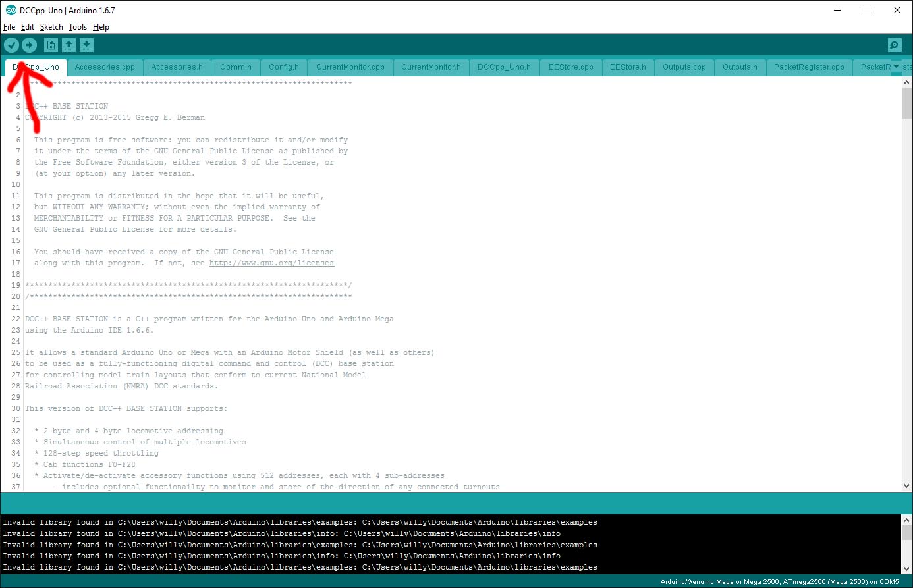Click editor scrollbar up arrow

point(907,82)
